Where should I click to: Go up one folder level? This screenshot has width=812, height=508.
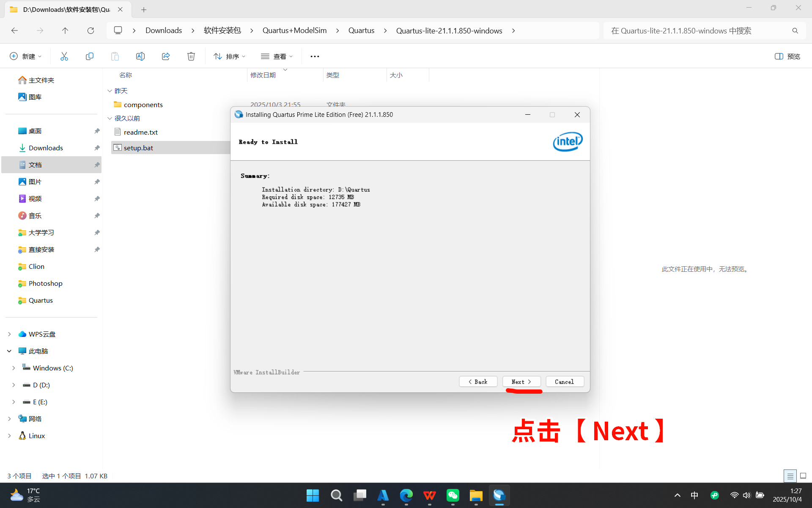65,30
